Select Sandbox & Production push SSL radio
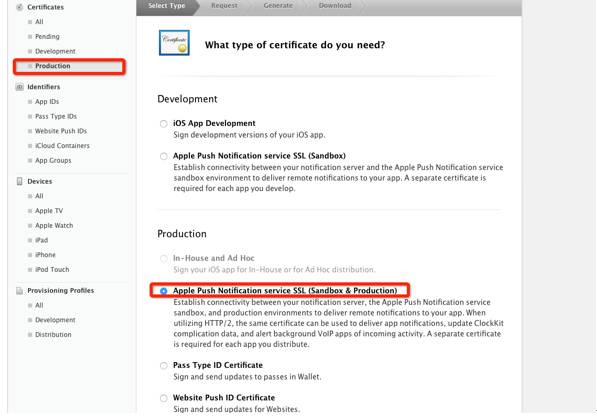This screenshot has height=418, width=597. coord(163,291)
